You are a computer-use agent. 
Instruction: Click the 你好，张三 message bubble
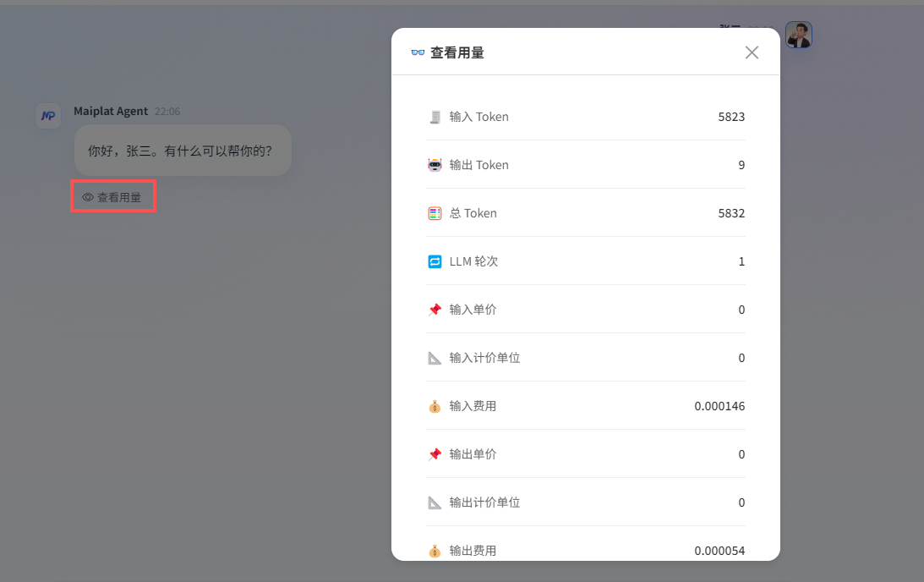[x=183, y=151]
